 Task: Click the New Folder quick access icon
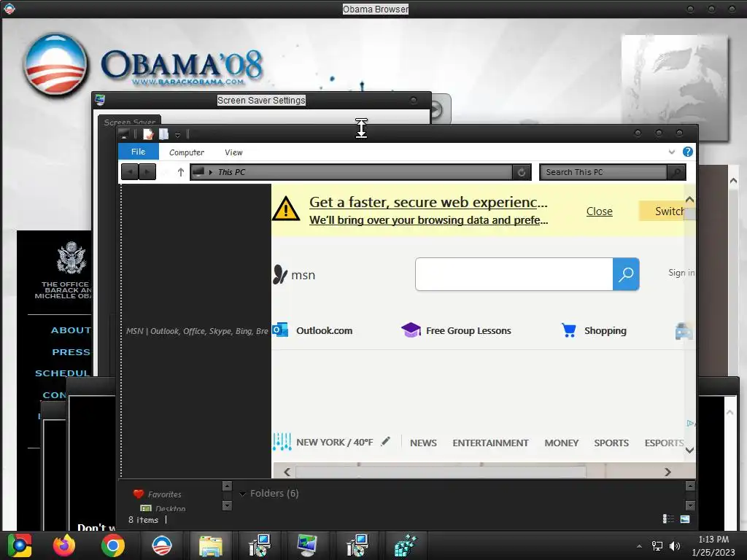coord(163,134)
